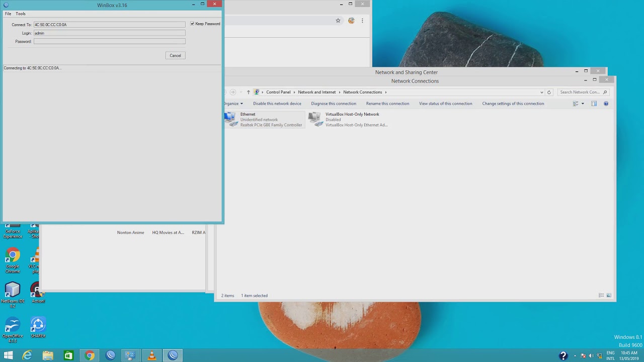Viewport: 644px width, 362px height.
Task: Expand the address bar history dropdown
Action: 541,92
